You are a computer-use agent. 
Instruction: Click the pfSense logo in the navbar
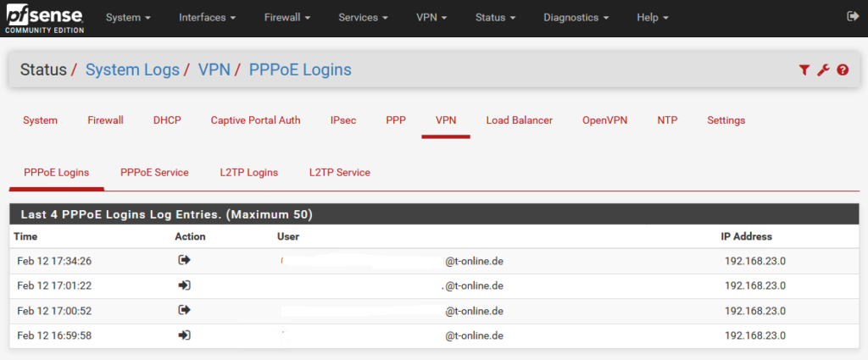coord(44,17)
